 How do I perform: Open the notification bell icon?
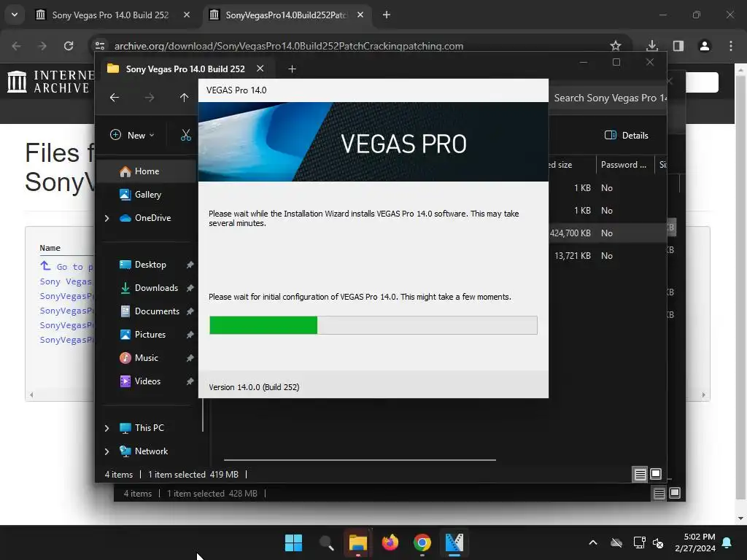[727, 542]
